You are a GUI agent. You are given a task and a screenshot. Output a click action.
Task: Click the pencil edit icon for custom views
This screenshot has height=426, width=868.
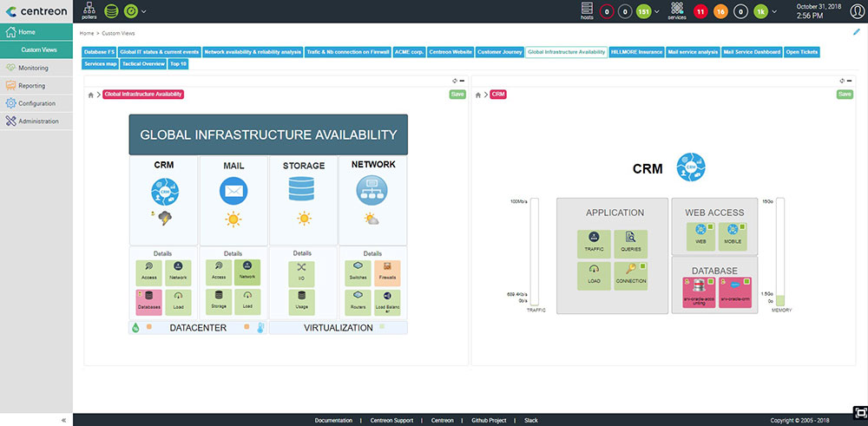(857, 32)
